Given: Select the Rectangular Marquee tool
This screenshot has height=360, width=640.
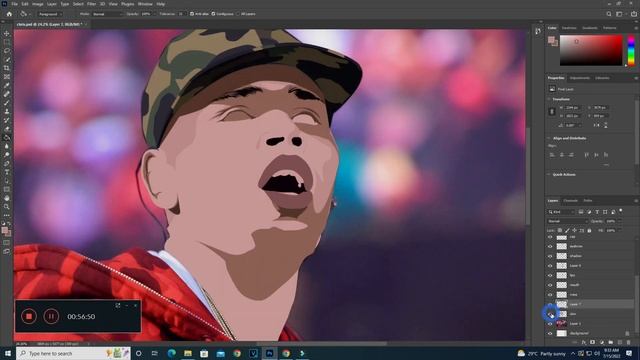Looking at the screenshot, I should click(x=7, y=42).
